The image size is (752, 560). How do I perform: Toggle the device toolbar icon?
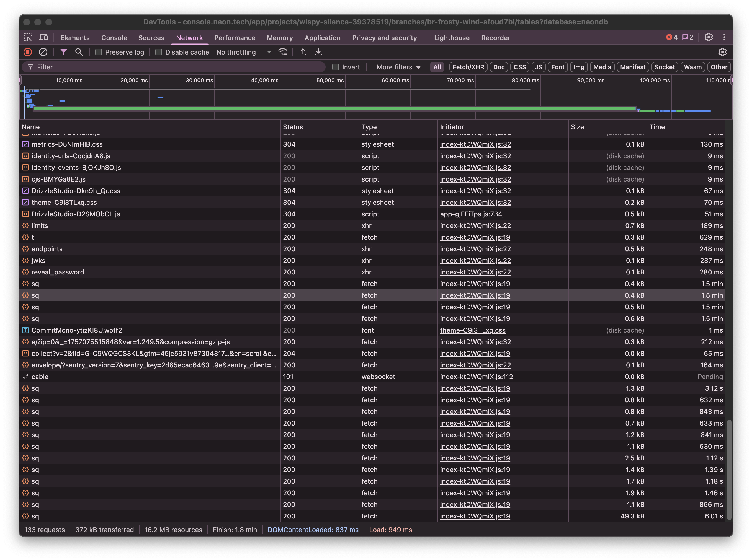point(43,37)
